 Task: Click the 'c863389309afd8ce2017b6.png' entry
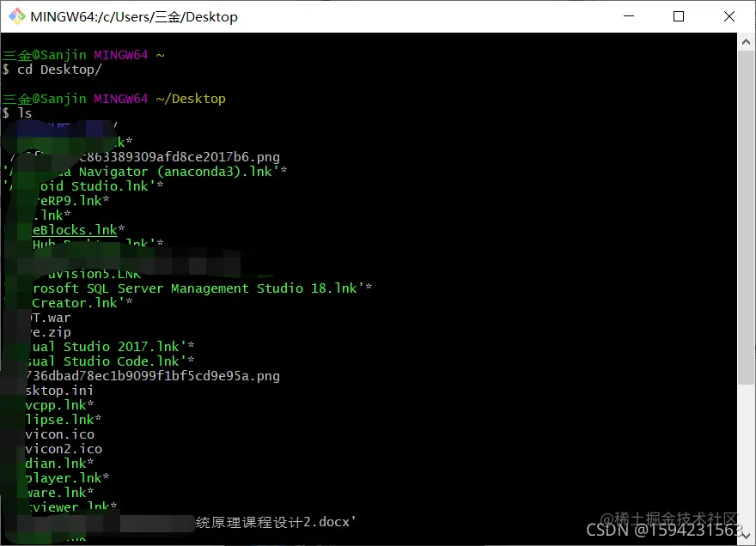pos(180,157)
